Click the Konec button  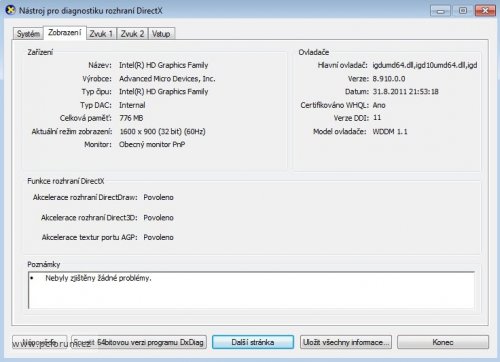pyautogui.click(x=443, y=342)
